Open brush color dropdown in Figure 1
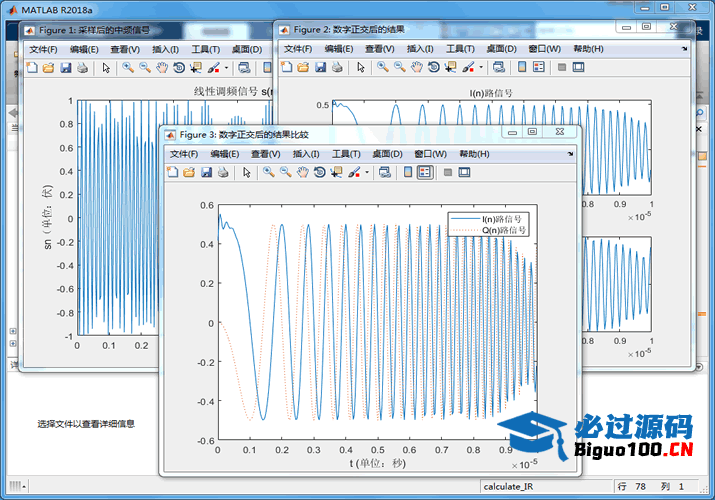 point(226,68)
